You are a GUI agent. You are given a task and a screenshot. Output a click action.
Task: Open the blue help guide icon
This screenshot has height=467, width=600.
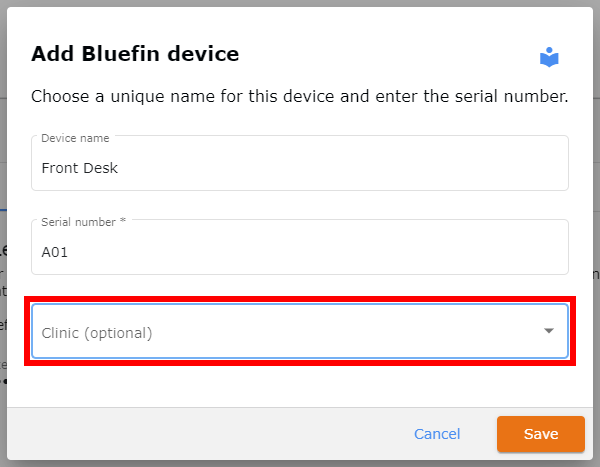pos(549,57)
